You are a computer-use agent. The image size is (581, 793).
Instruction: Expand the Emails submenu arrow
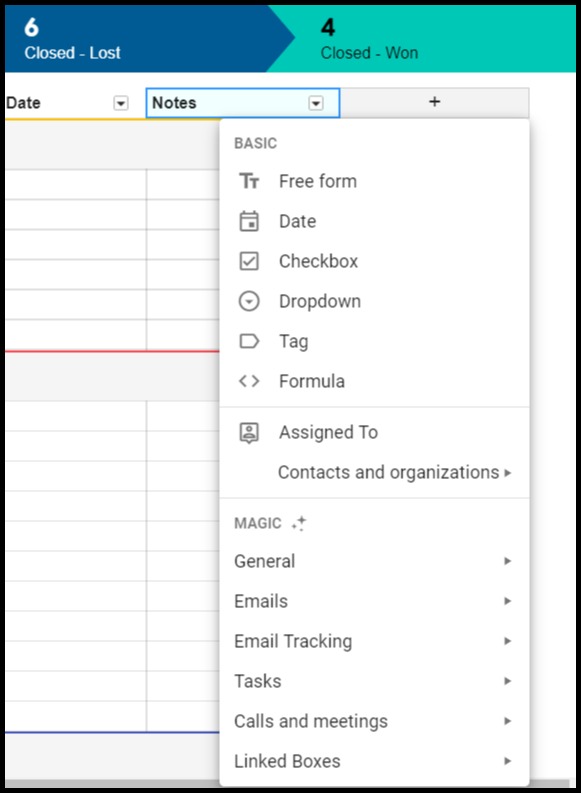[x=507, y=601]
